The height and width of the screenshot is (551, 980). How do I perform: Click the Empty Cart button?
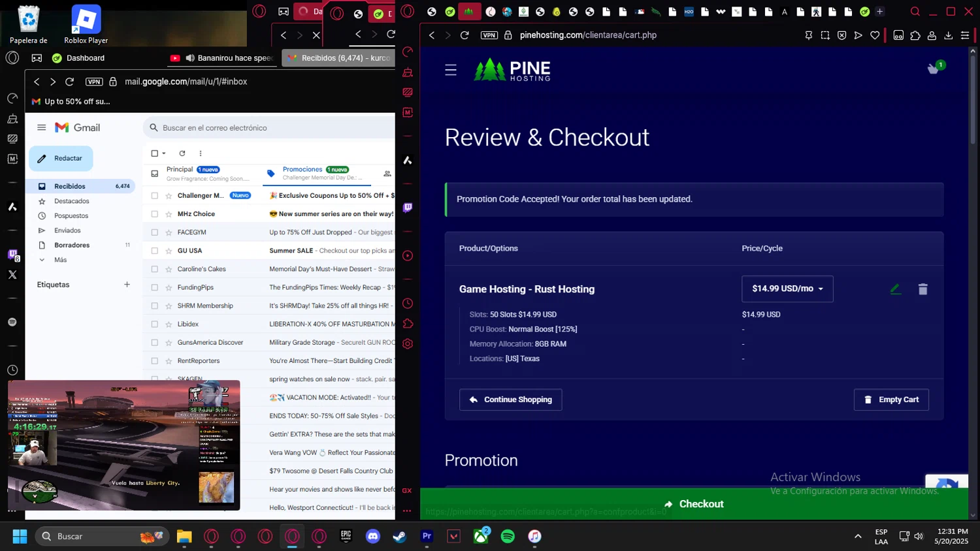click(891, 400)
